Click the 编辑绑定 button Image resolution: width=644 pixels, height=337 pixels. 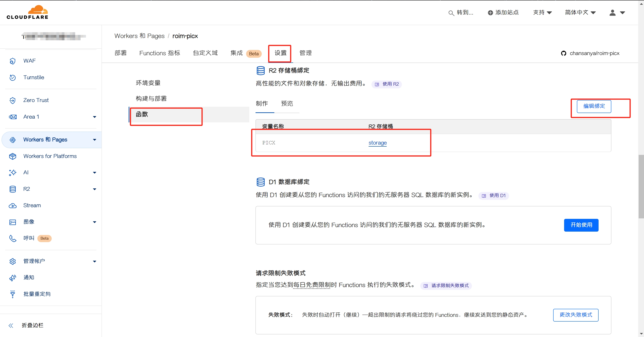pos(594,106)
